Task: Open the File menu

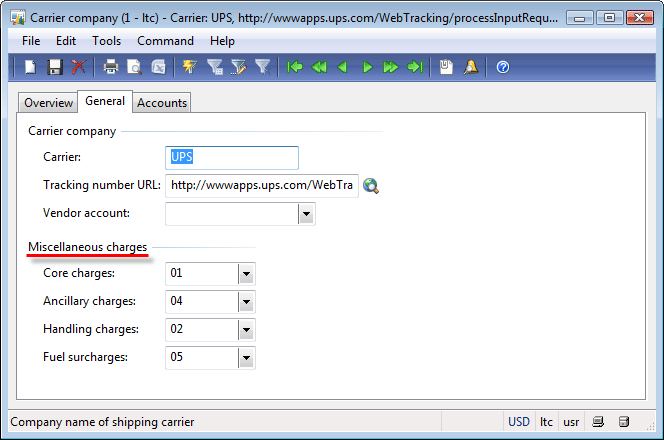Action: pyautogui.click(x=31, y=41)
